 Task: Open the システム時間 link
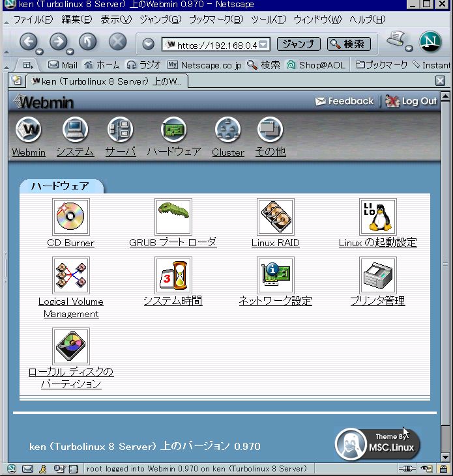pos(173,301)
